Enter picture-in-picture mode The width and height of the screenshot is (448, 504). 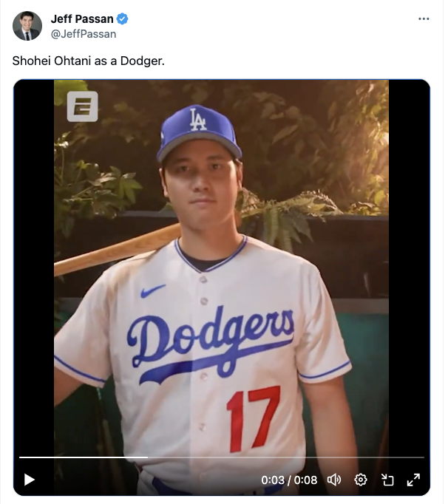point(387,480)
